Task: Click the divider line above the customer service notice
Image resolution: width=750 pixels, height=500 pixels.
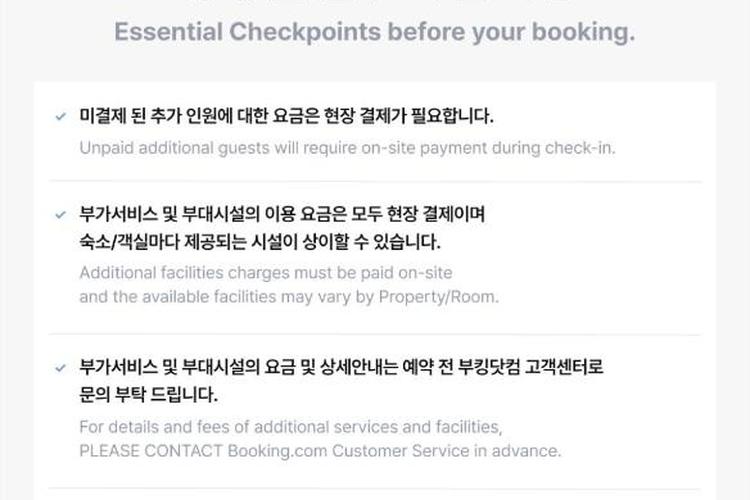Action: pyautogui.click(x=375, y=335)
